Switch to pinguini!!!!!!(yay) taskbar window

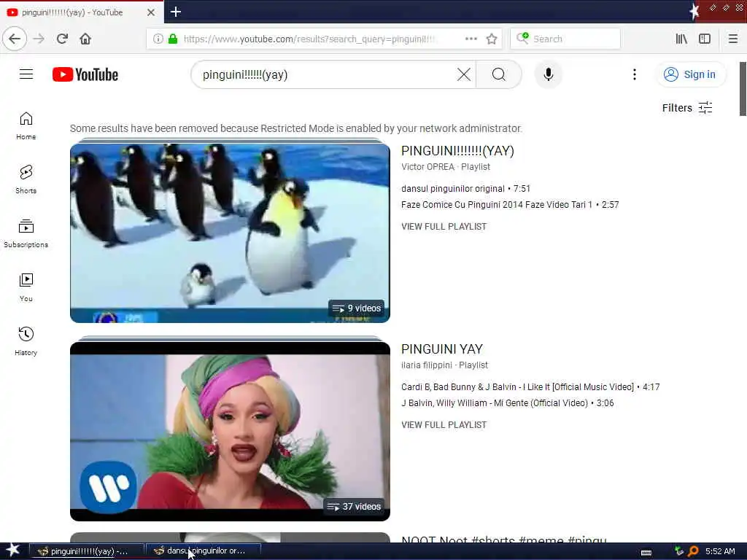tap(86, 551)
